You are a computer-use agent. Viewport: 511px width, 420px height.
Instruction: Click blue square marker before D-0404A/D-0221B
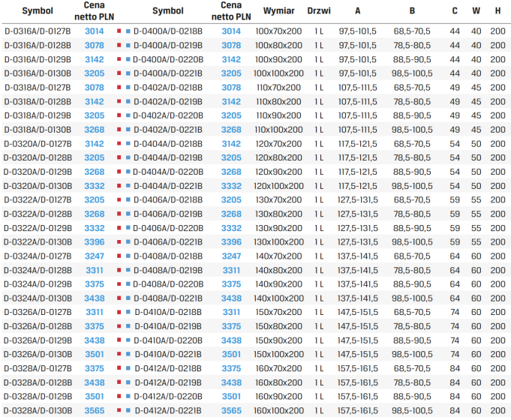click(x=128, y=186)
